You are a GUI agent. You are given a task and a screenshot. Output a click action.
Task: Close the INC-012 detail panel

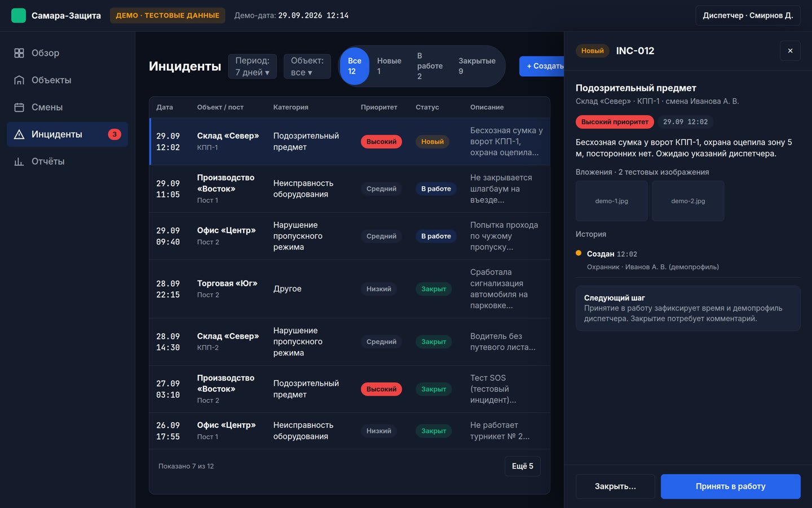[790, 51]
